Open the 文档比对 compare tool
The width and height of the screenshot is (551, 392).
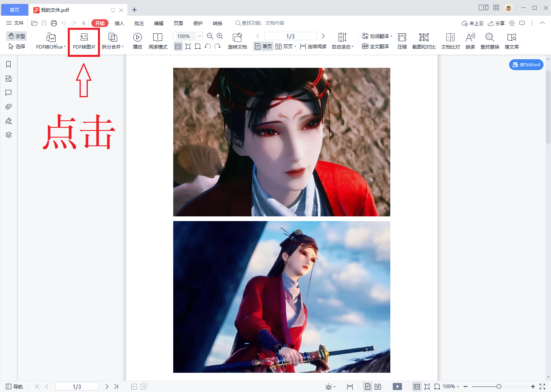tap(451, 42)
